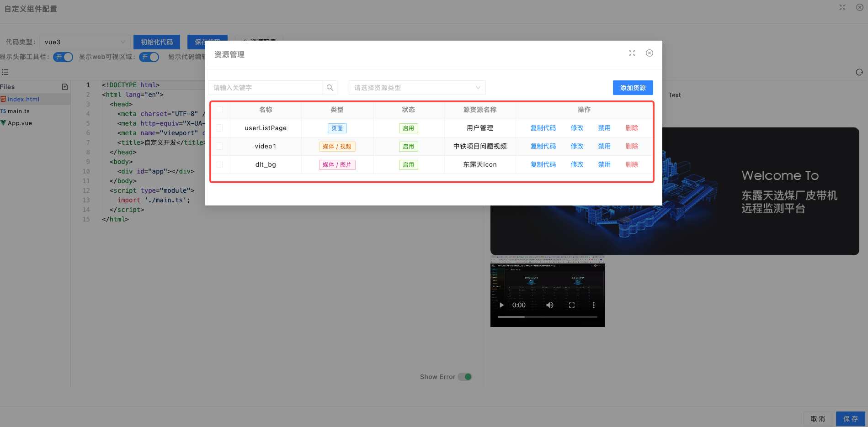Delete userListPage resource
This screenshot has height=427, width=868.
632,128
